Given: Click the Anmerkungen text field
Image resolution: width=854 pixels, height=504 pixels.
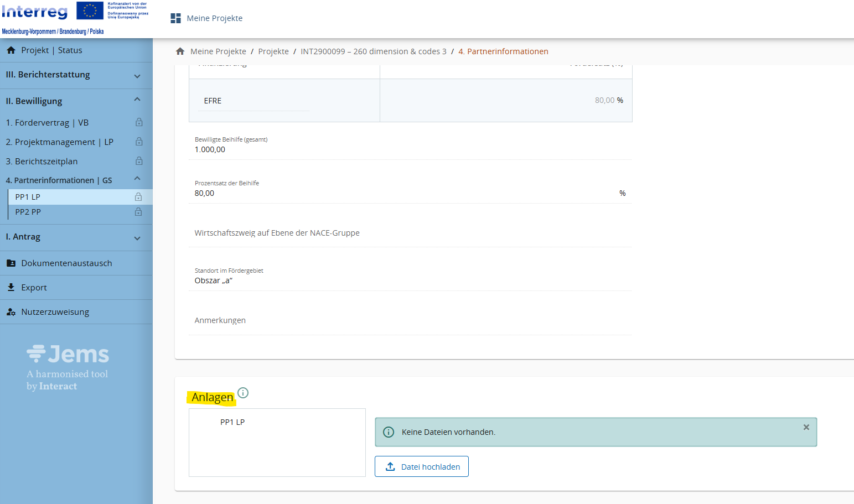Looking at the screenshot, I should 410,321.
